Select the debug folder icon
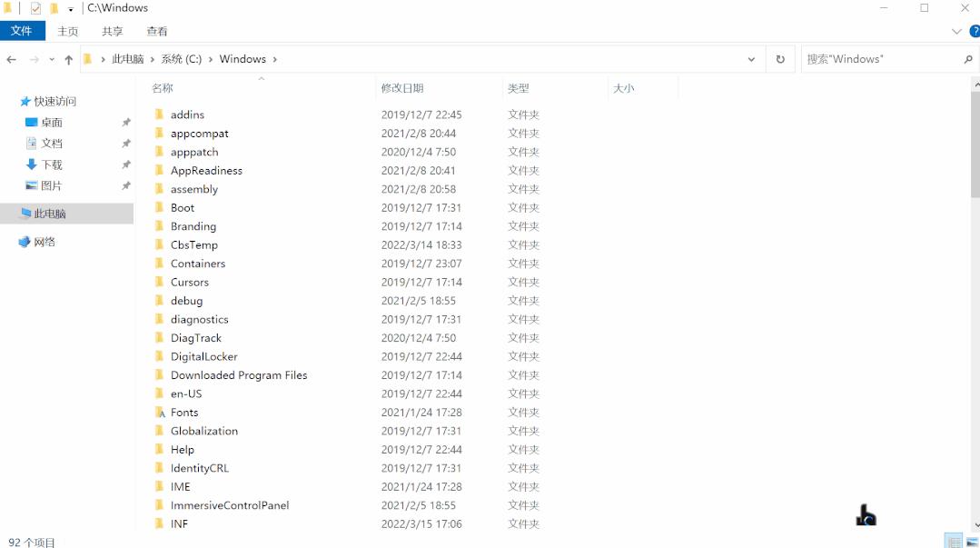The image size is (980, 548). [159, 300]
